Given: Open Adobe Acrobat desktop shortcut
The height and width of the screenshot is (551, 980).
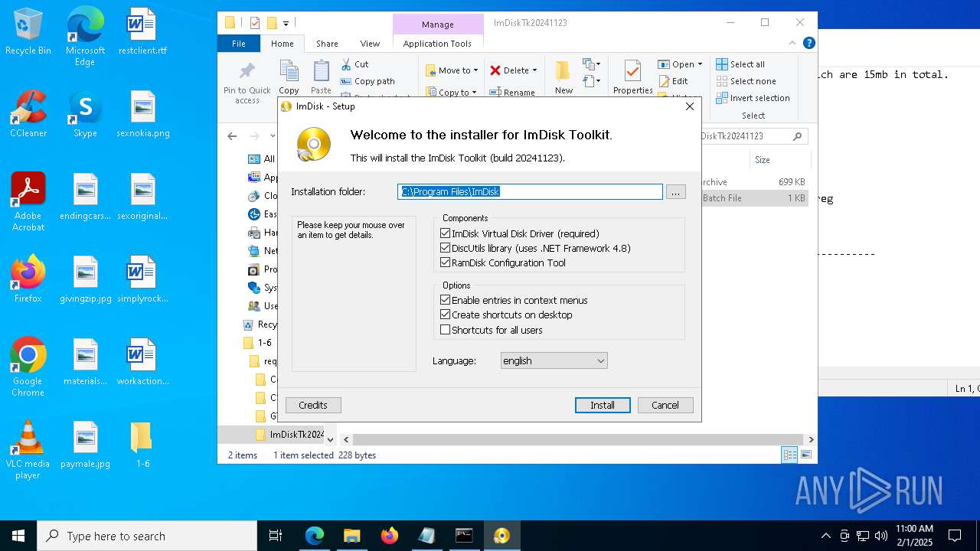Looking at the screenshot, I should (x=28, y=202).
